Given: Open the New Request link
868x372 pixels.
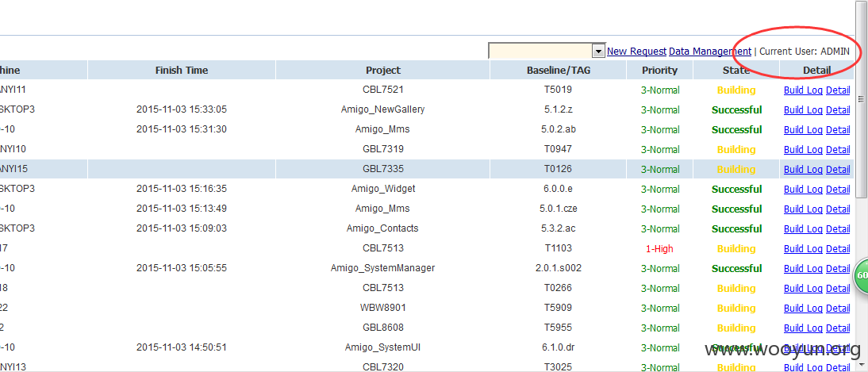Looking at the screenshot, I should pos(636,51).
